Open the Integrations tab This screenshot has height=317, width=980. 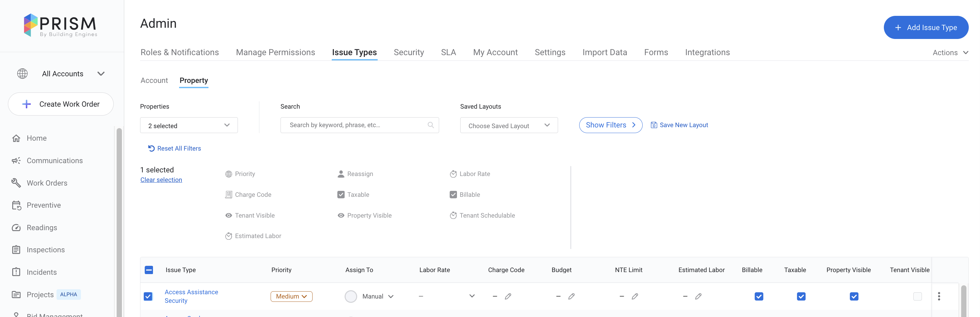click(707, 53)
